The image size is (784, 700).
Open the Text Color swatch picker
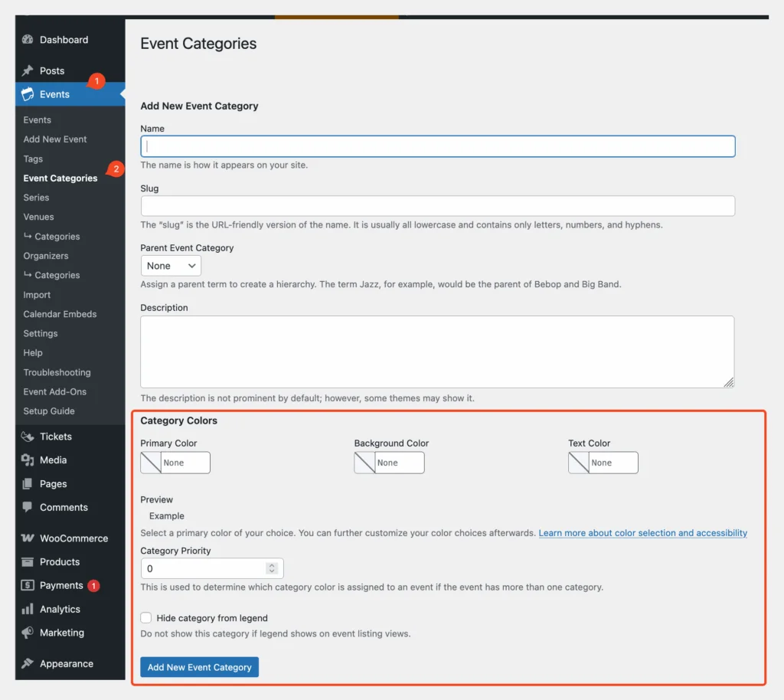pos(579,463)
